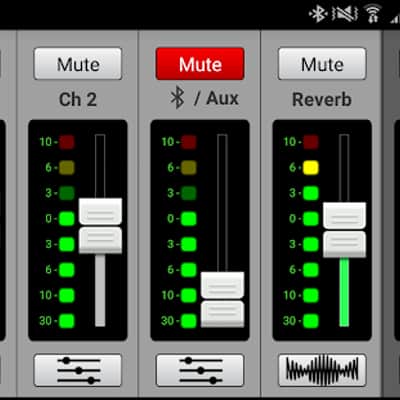400x400 pixels.
Task: Open the Bluetooth/Aux EQ settings icon
Action: 200,370
